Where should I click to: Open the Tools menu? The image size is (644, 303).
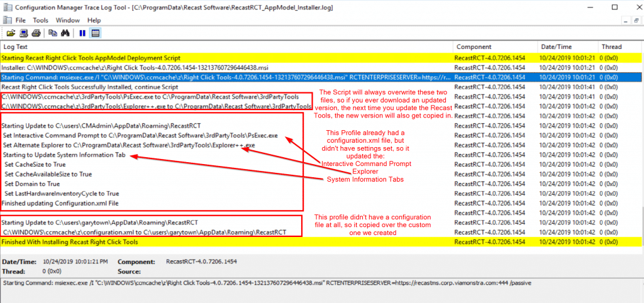click(x=40, y=20)
